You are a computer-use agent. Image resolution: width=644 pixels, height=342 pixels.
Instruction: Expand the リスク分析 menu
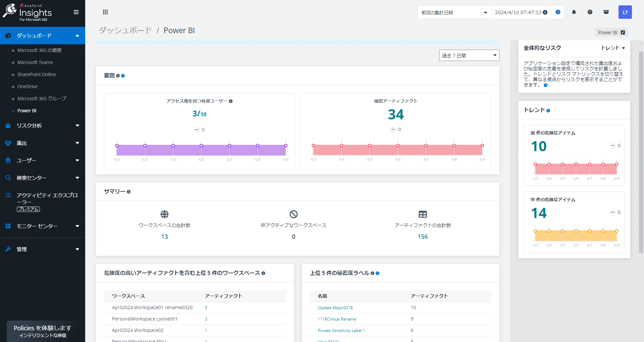[43, 125]
